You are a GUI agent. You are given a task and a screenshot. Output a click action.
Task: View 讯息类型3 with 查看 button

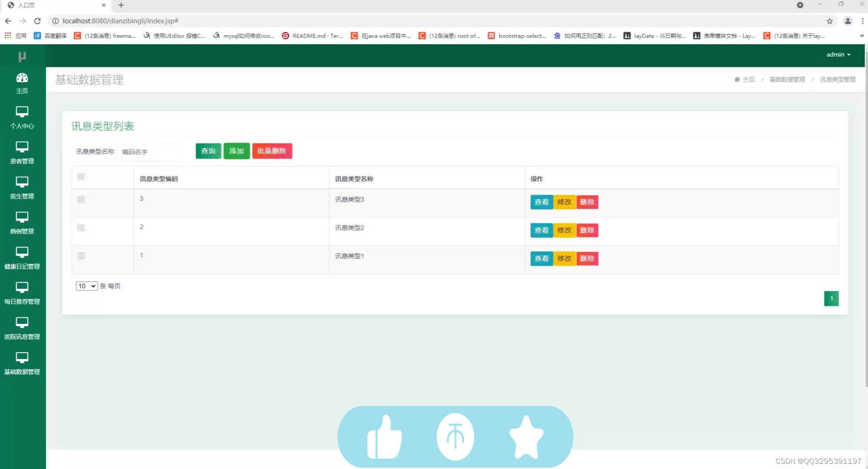click(x=542, y=202)
